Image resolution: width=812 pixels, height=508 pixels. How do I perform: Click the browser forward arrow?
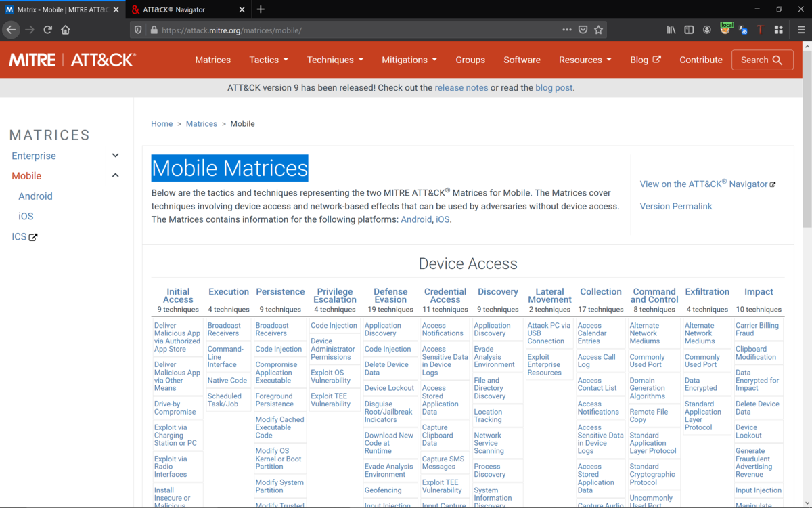tap(29, 30)
